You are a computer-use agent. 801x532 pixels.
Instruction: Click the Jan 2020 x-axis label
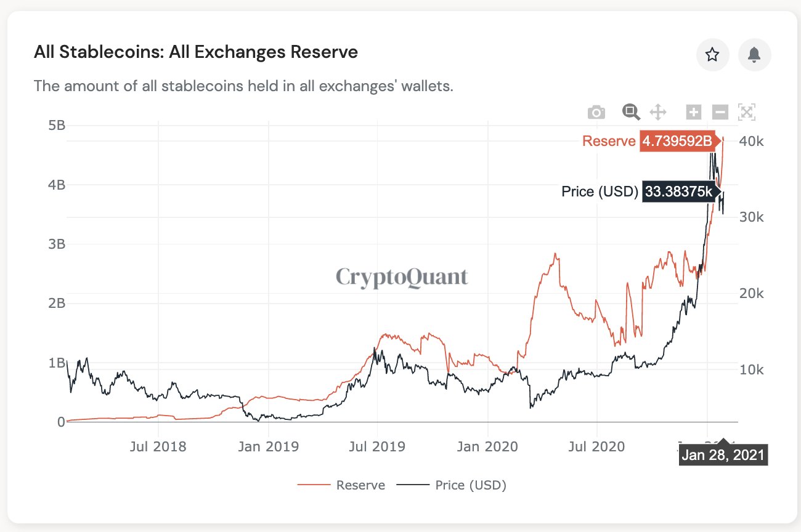point(487,446)
